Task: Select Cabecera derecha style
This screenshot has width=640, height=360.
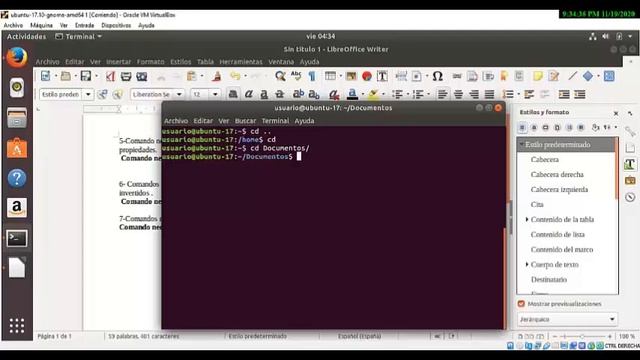Action: (557, 174)
